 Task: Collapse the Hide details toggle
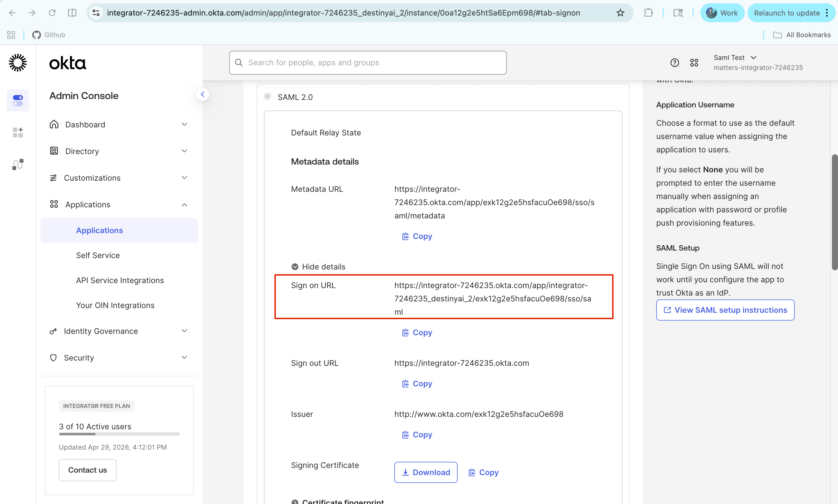pyautogui.click(x=318, y=267)
